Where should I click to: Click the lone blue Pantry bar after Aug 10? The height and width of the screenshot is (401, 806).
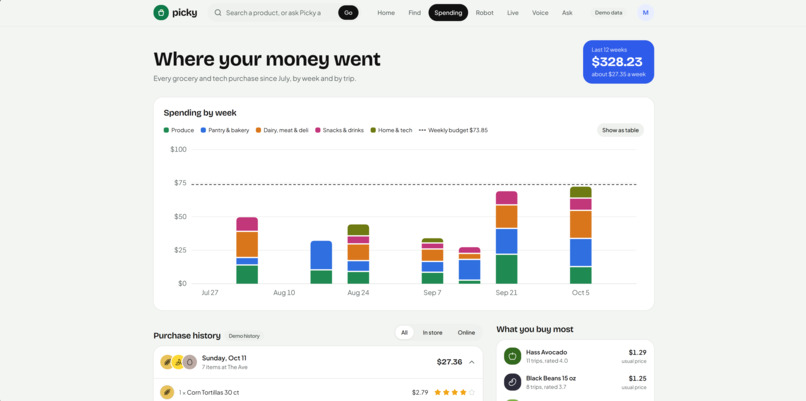321,255
